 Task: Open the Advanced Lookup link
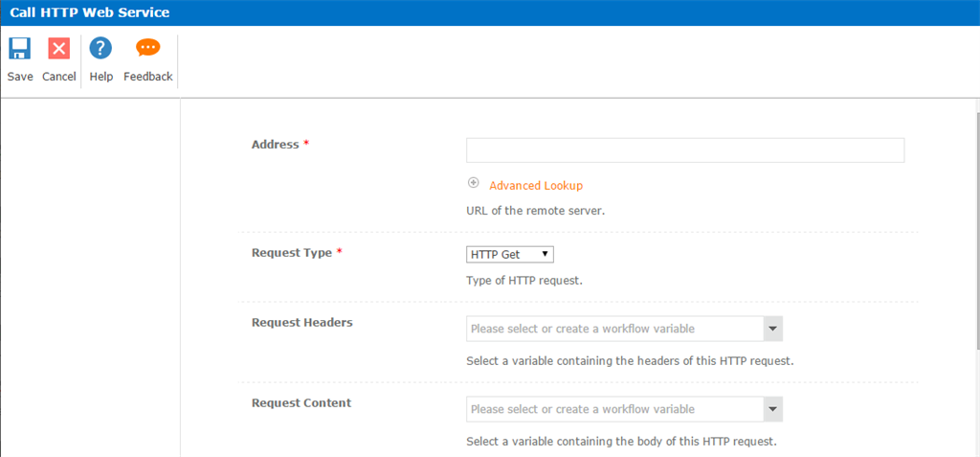coord(536,185)
